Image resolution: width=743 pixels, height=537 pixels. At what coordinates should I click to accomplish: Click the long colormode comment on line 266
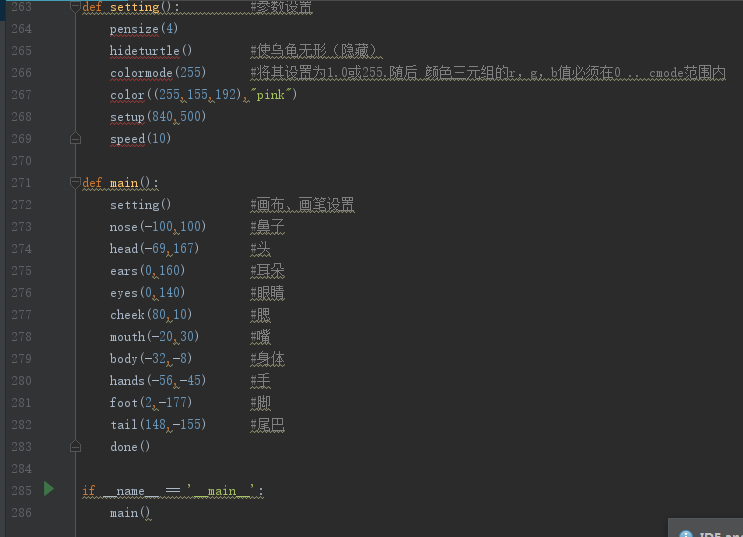coord(488,73)
